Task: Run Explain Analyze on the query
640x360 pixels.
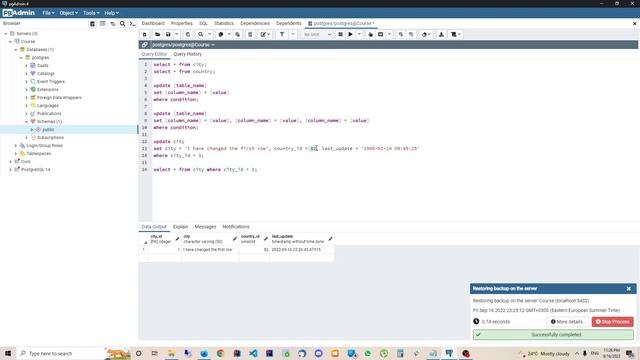Action: pyautogui.click(x=380, y=34)
